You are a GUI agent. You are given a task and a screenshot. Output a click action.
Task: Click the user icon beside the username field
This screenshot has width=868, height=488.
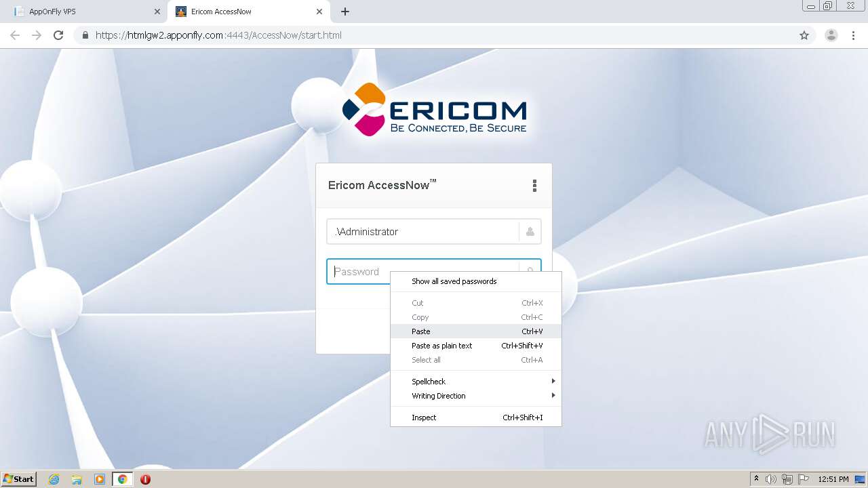pyautogui.click(x=530, y=232)
